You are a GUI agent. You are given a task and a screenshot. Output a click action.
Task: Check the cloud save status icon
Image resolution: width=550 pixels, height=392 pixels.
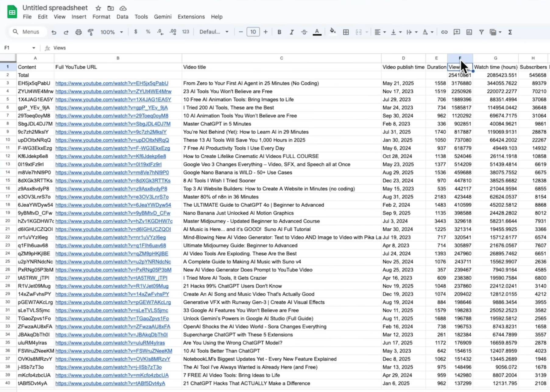123,8
